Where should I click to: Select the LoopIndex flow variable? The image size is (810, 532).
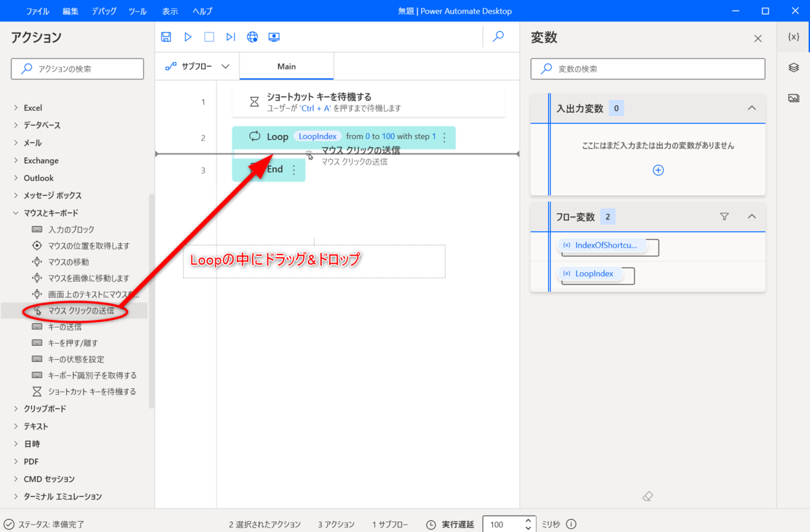[x=591, y=273]
